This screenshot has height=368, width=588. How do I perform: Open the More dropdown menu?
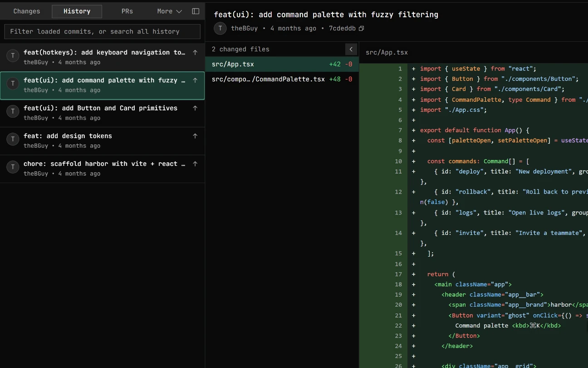(x=169, y=11)
